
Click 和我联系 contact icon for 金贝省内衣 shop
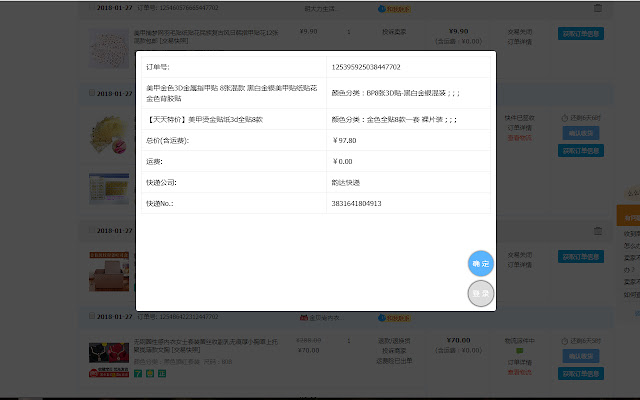coord(394,318)
